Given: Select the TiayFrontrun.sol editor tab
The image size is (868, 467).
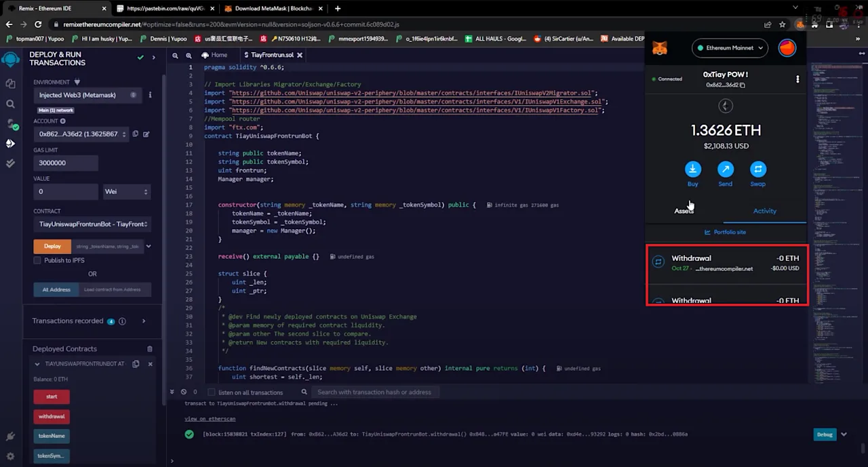Looking at the screenshot, I should 272,55.
